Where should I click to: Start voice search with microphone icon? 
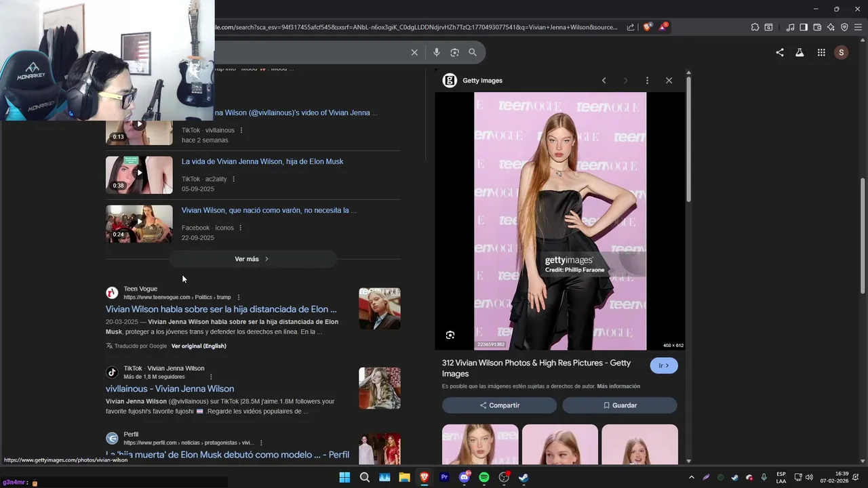click(436, 52)
